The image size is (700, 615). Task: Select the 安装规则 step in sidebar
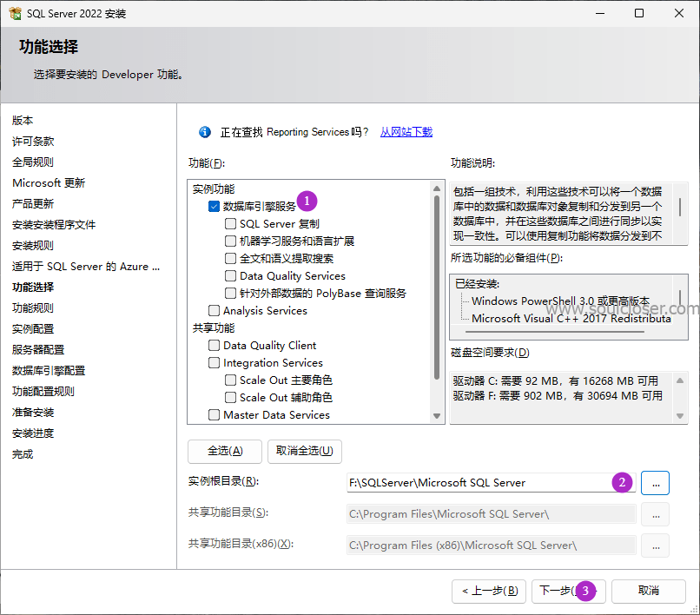click(x=33, y=246)
